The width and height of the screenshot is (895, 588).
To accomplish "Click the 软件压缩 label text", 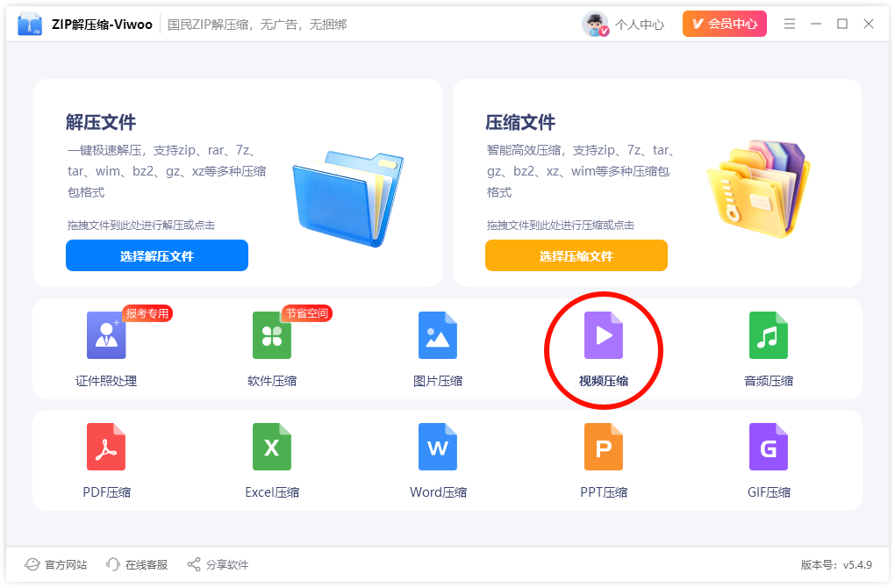I will [272, 381].
